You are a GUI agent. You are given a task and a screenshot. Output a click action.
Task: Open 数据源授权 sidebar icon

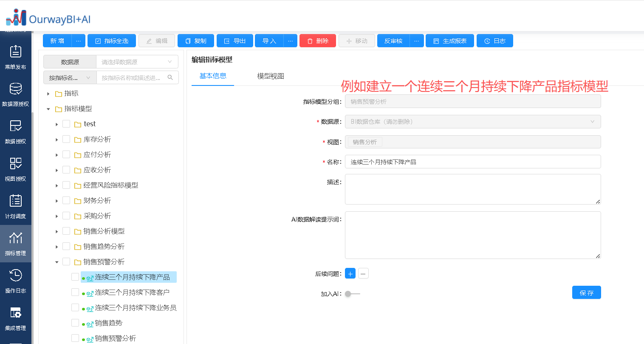[x=16, y=94]
